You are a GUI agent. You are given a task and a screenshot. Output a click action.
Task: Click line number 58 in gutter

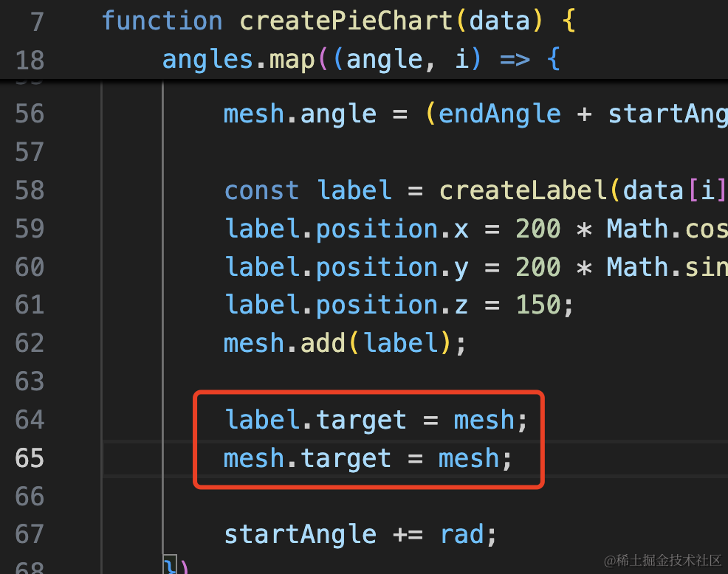click(30, 190)
